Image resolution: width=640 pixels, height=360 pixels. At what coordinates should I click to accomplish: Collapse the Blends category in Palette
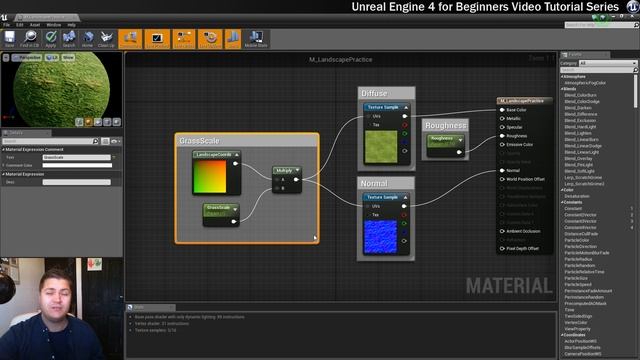coord(562,89)
